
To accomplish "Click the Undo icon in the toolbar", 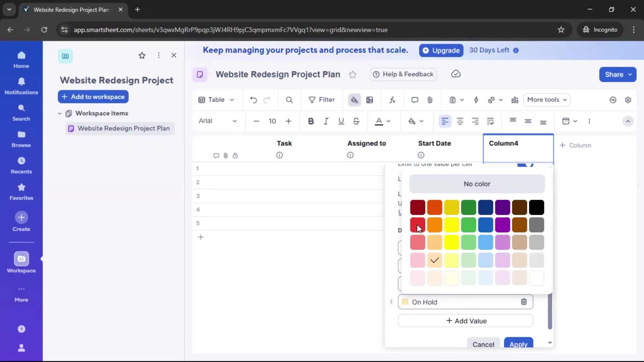I will tap(253, 100).
